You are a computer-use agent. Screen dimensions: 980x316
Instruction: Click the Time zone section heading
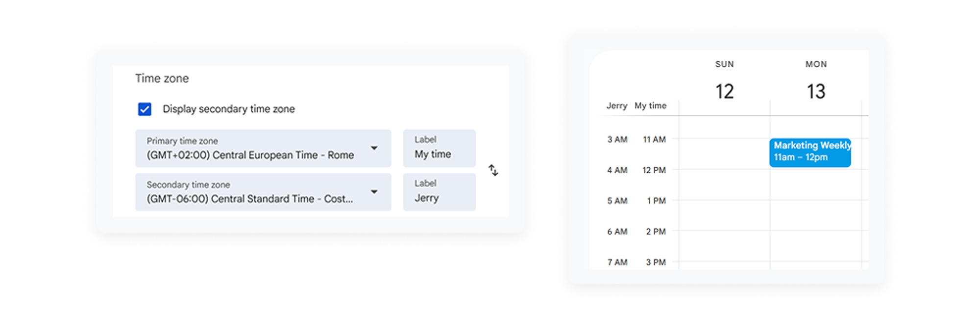point(162,78)
